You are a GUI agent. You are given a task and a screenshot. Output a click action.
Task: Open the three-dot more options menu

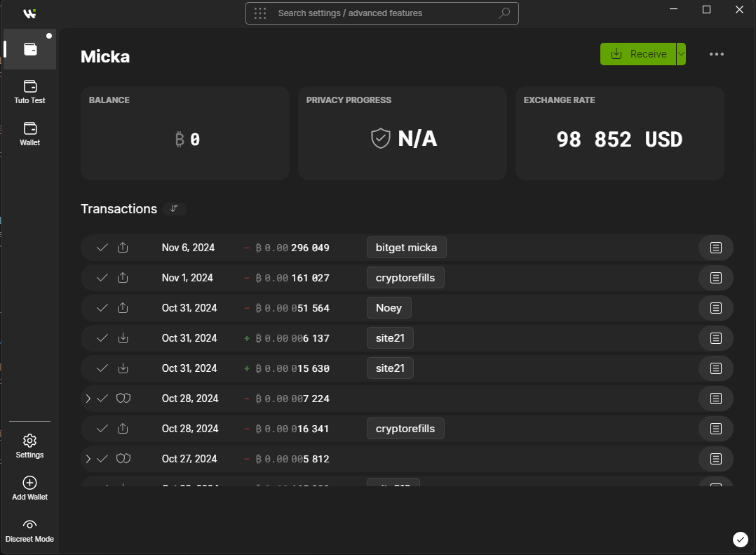pyautogui.click(x=716, y=54)
